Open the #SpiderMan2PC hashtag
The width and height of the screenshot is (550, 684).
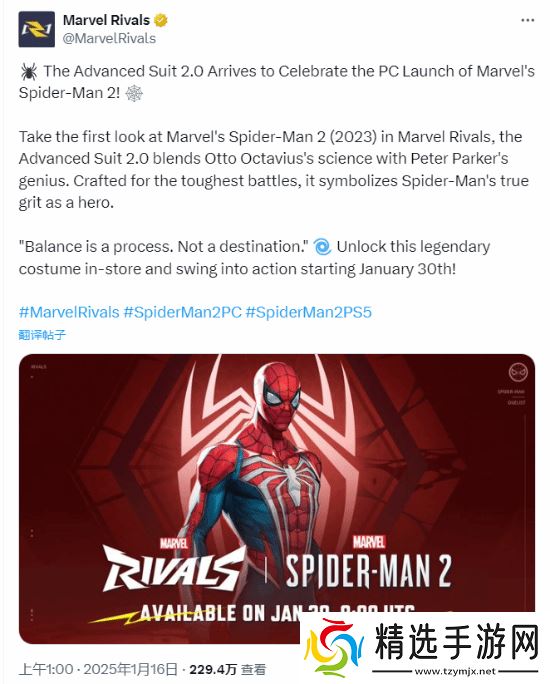point(182,312)
